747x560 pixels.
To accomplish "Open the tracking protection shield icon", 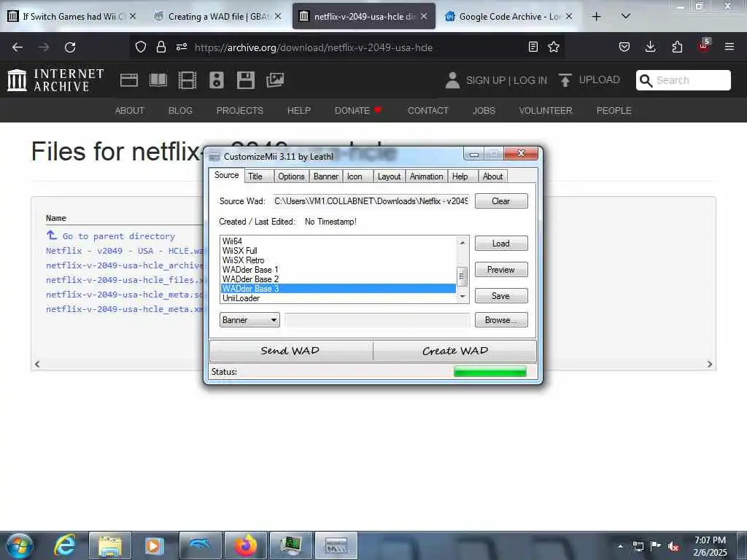I will [x=141, y=47].
